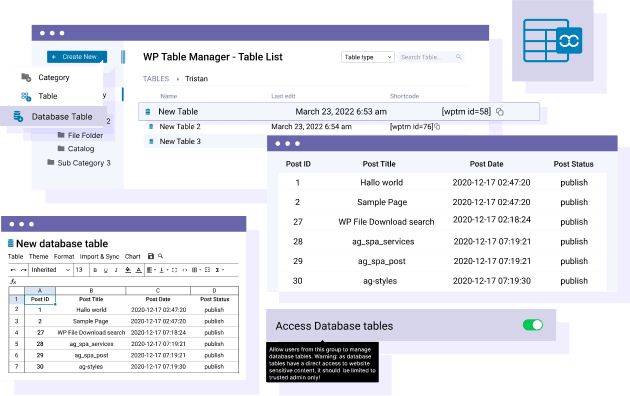Open the text color picker
Image resolution: width=630 pixels, height=396 pixels.
[139, 270]
